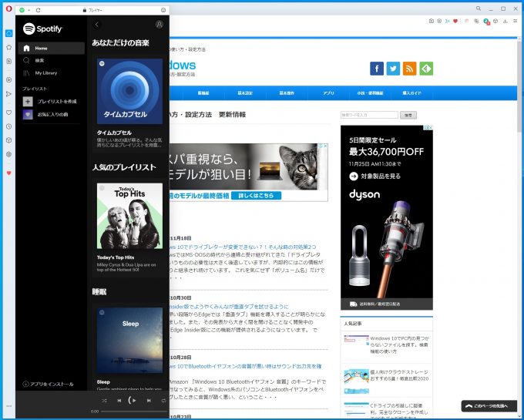Open sidebar three-dots setup menu

9,406
